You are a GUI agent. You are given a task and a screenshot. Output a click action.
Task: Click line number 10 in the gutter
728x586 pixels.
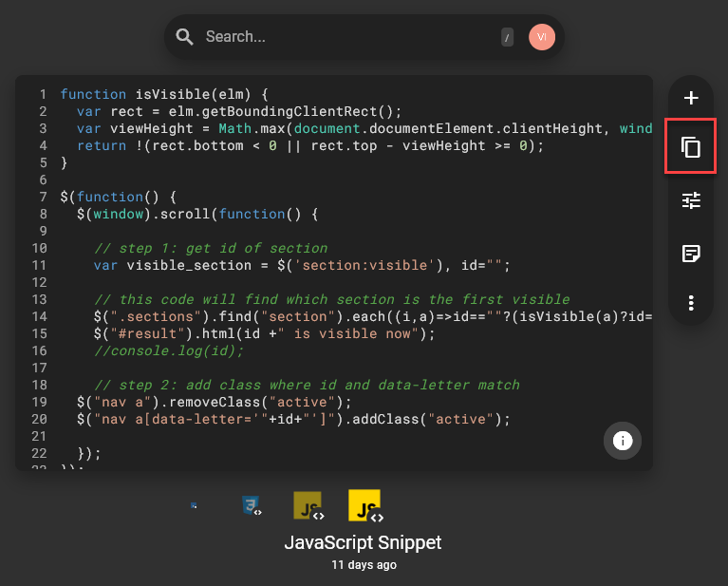(x=40, y=248)
